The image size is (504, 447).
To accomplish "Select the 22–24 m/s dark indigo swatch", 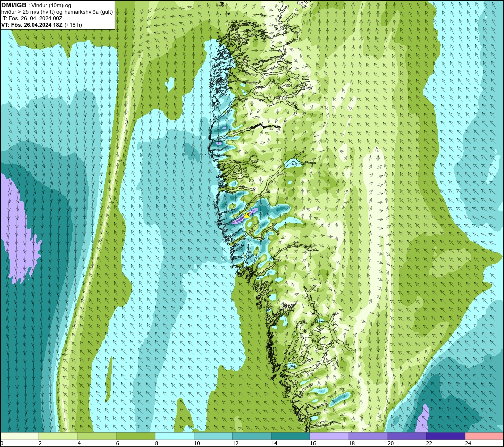I will click(x=446, y=436).
